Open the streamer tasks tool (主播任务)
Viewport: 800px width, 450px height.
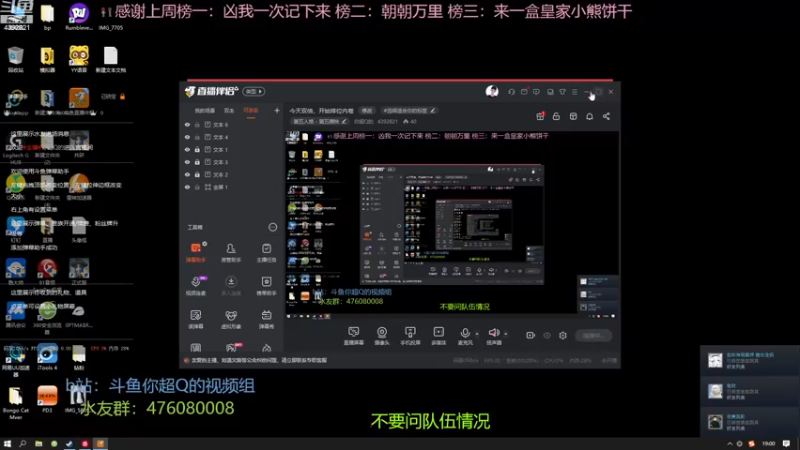pyautogui.click(x=266, y=252)
